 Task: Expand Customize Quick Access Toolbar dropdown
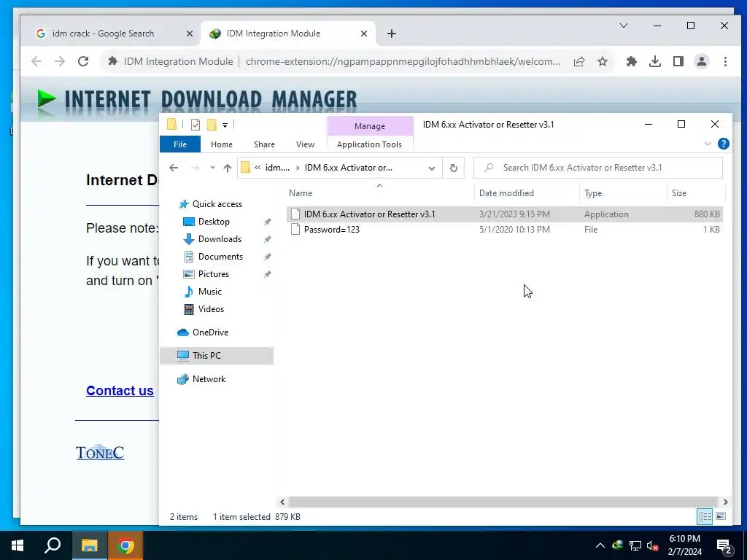(225, 125)
